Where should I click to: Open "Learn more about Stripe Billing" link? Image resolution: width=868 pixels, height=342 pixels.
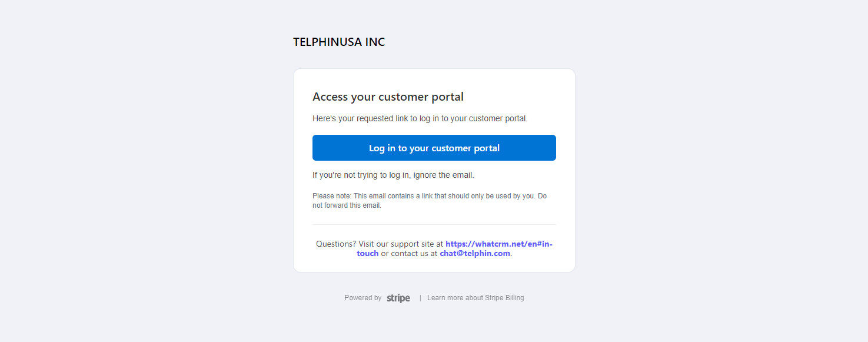pyautogui.click(x=475, y=298)
